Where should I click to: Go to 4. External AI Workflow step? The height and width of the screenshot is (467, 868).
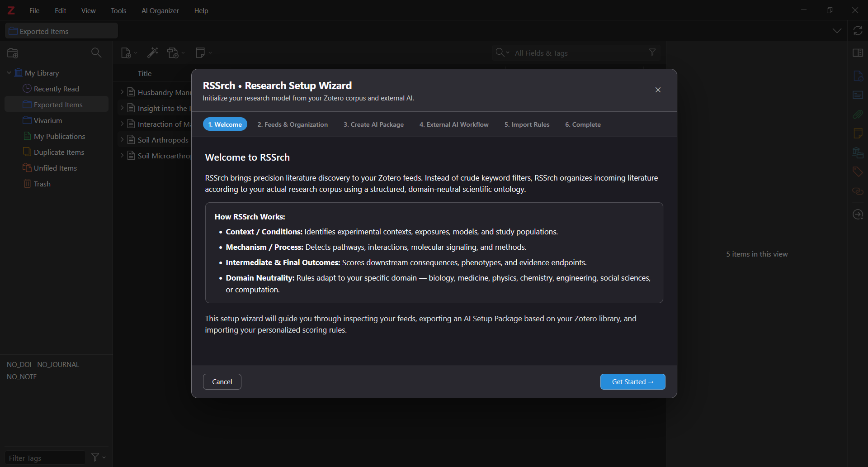pyautogui.click(x=454, y=124)
